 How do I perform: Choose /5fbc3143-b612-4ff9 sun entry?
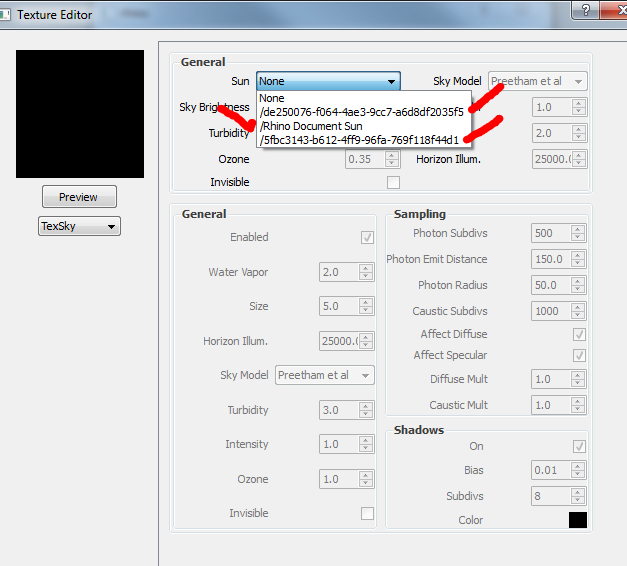click(363, 140)
